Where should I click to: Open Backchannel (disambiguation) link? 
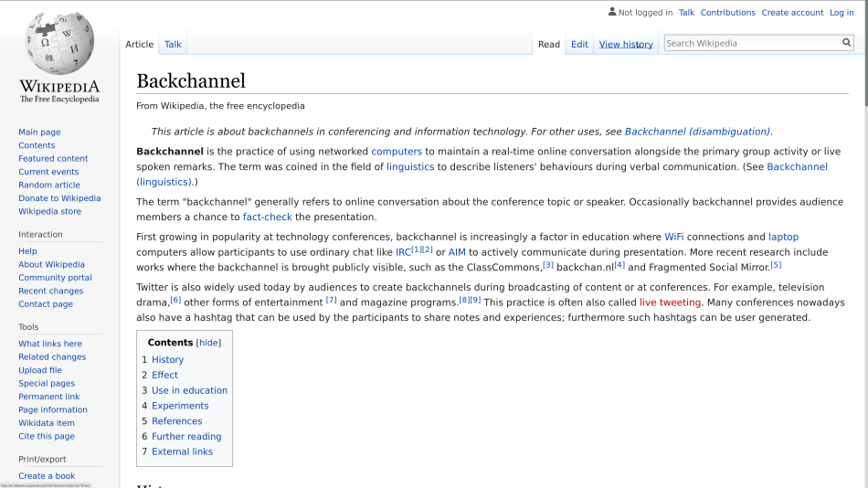click(697, 132)
